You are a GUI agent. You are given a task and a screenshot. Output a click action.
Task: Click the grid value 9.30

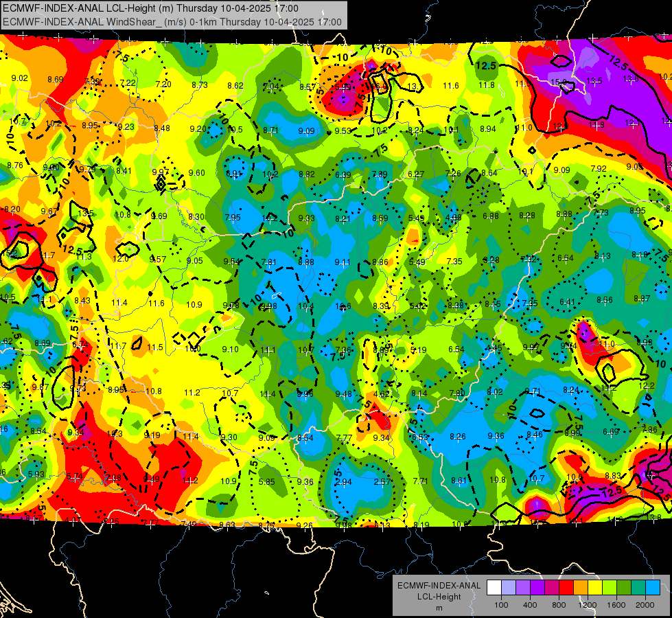point(229,437)
